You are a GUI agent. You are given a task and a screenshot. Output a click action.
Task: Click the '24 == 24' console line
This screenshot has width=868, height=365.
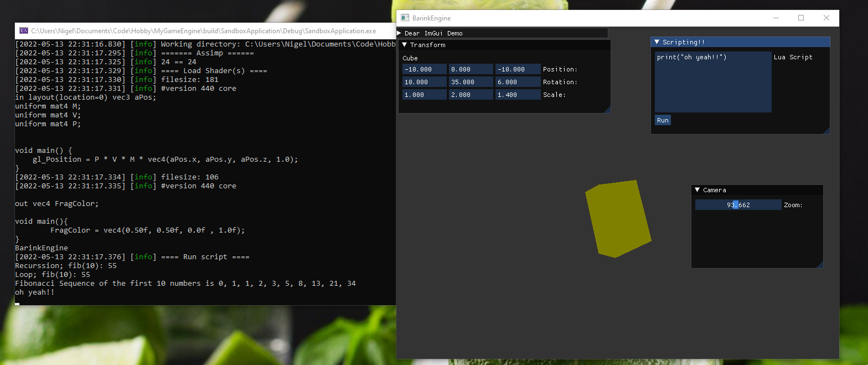106,62
